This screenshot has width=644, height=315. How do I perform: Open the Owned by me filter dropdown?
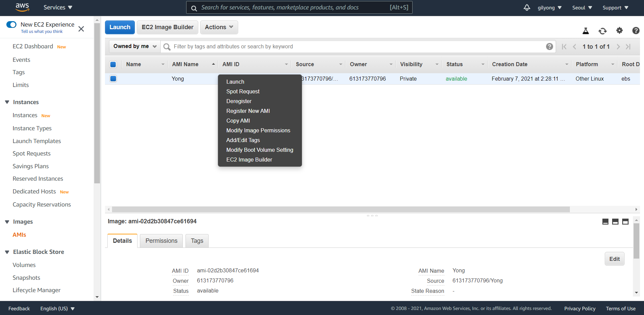tap(135, 46)
